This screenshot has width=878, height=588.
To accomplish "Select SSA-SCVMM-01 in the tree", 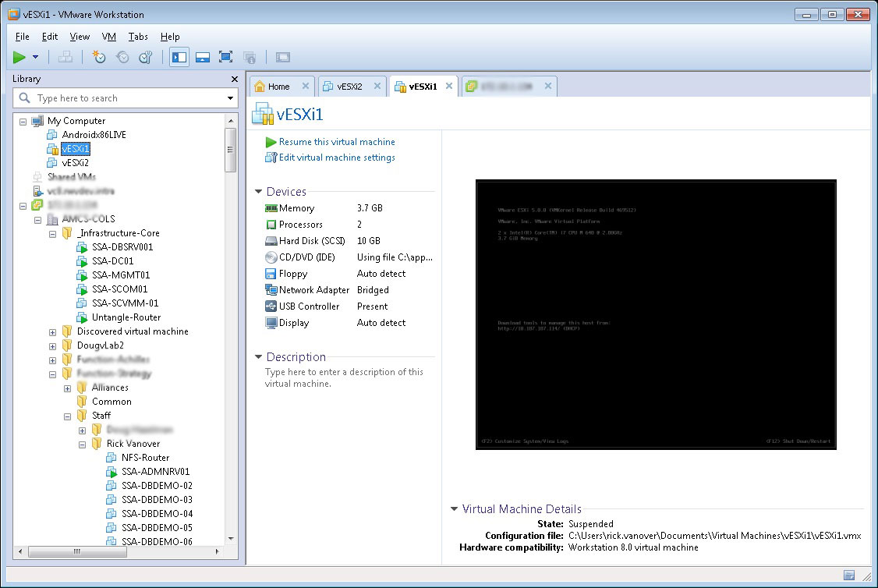I will click(125, 303).
